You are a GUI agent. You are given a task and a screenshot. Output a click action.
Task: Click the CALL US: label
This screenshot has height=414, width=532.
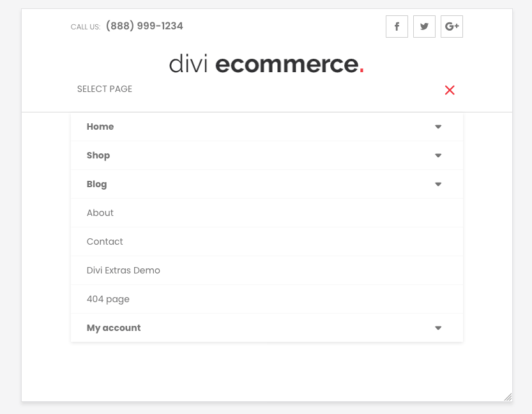[86, 27]
